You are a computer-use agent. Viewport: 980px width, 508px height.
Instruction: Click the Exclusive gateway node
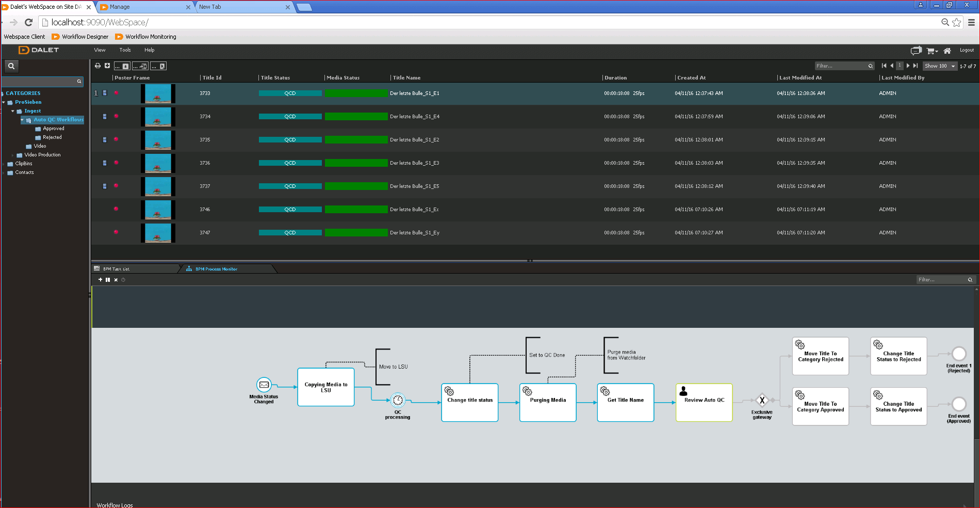click(762, 400)
